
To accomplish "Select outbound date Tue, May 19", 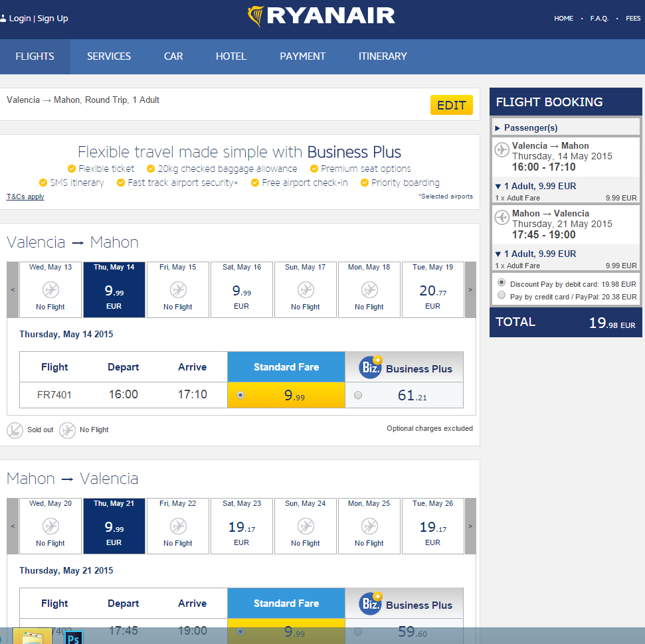I will click(x=433, y=289).
